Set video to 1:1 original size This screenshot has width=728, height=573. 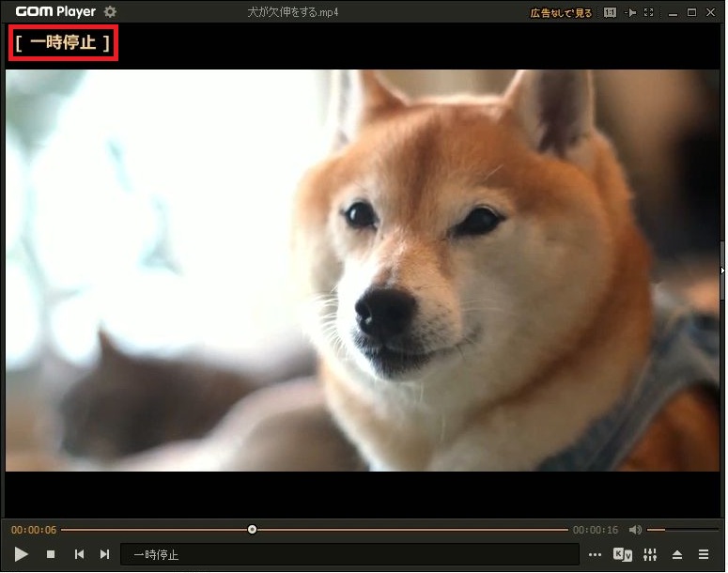pyautogui.click(x=611, y=13)
